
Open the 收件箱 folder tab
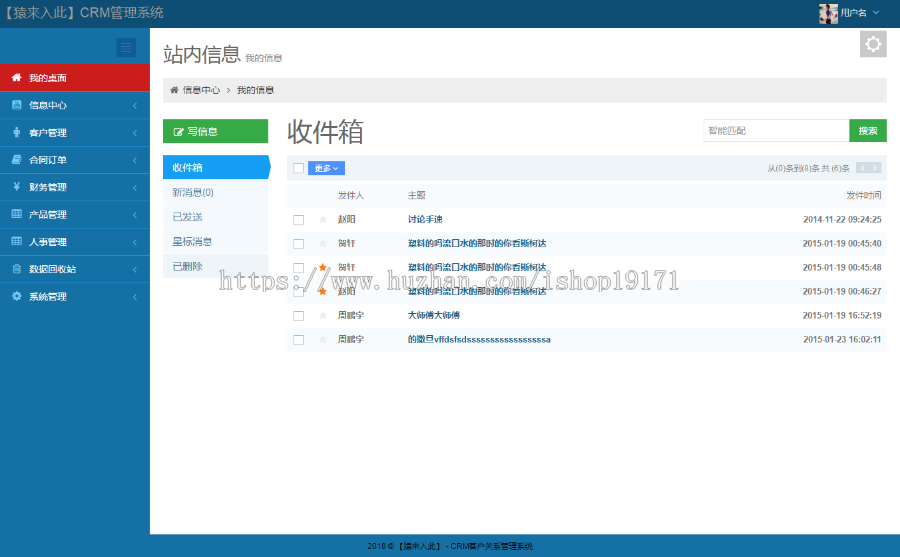point(216,167)
